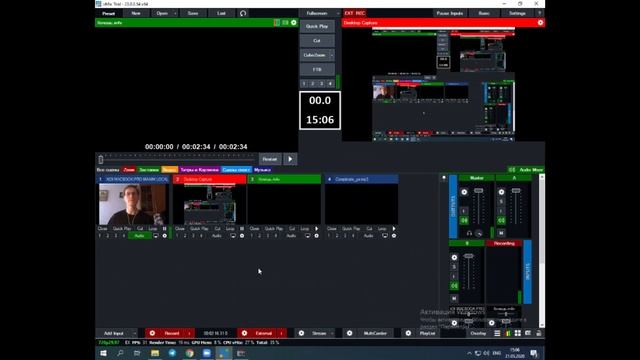Open the Settings button at top right

(x=517, y=13)
